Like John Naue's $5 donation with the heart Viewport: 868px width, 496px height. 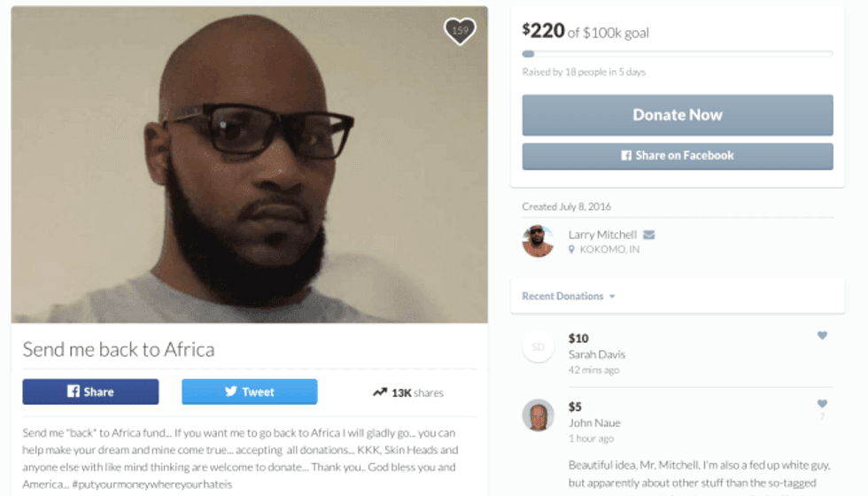tap(822, 404)
